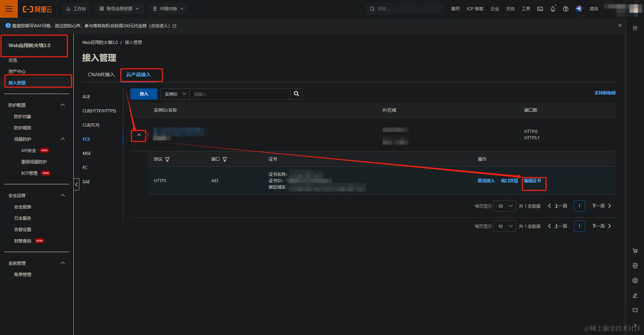Collapse the left sidebar panel
644x335 pixels.
click(x=77, y=184)
